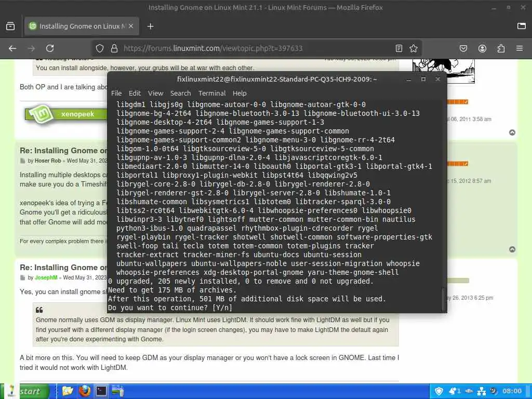Click the '0 upgraded, 205 newly installed' line
The width and height of the screenshot is (532, 399).
[x=241, y=281]
